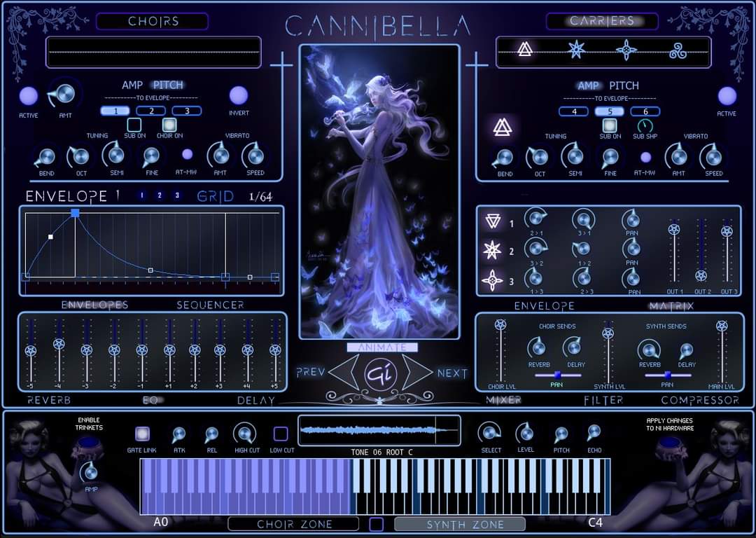Open the COMPRESSOR tab
The width and height of the screenshot is (756, 538).
(700, 401)
